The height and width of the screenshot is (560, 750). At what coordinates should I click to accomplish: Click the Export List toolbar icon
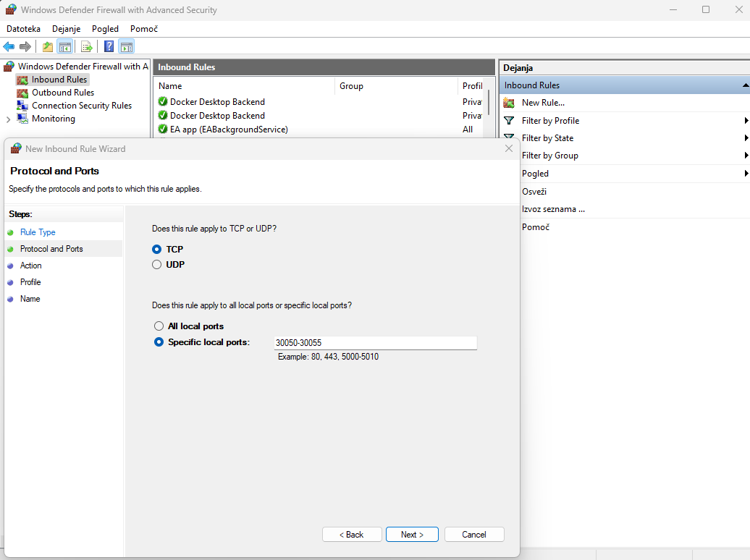pos(87,47)
